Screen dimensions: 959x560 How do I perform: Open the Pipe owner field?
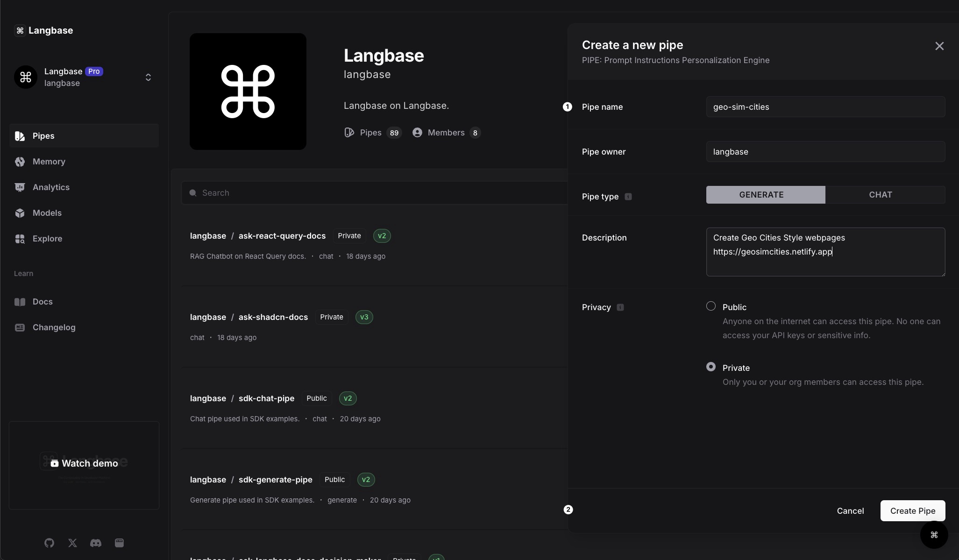(825, 152)
